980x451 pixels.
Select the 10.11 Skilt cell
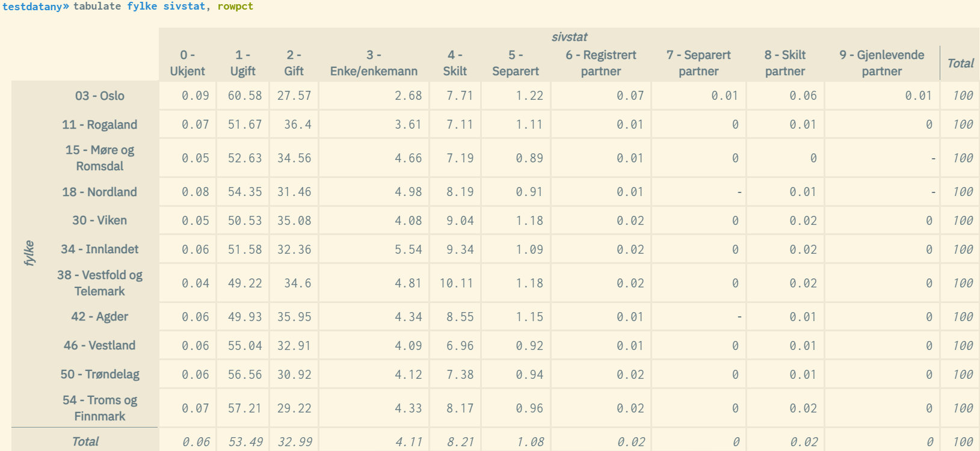456,283
